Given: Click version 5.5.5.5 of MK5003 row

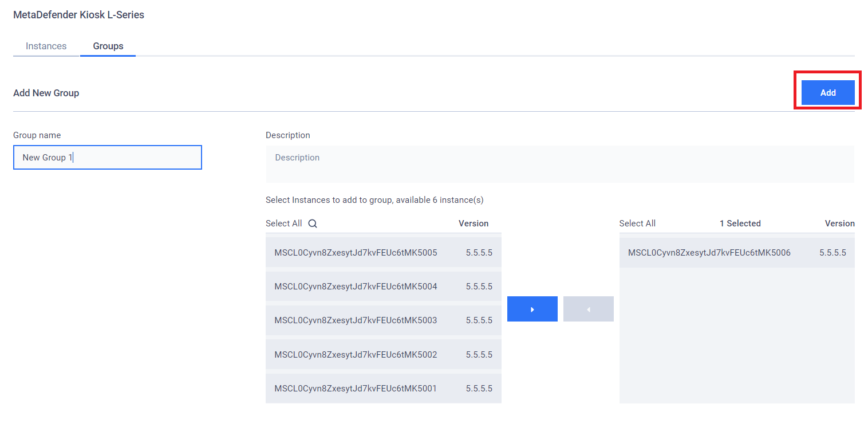Looking at the screenshot, I should (479, 320).
